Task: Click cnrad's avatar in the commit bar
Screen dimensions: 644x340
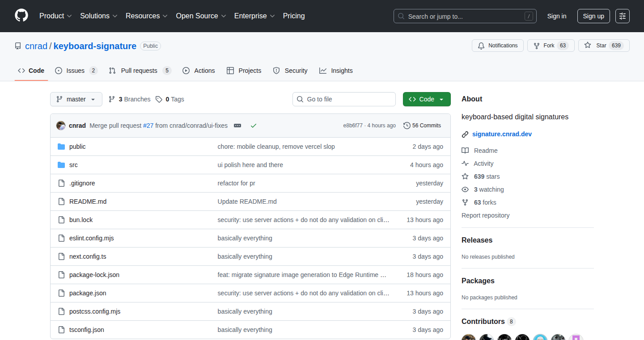Action: (x=61, y=126)
